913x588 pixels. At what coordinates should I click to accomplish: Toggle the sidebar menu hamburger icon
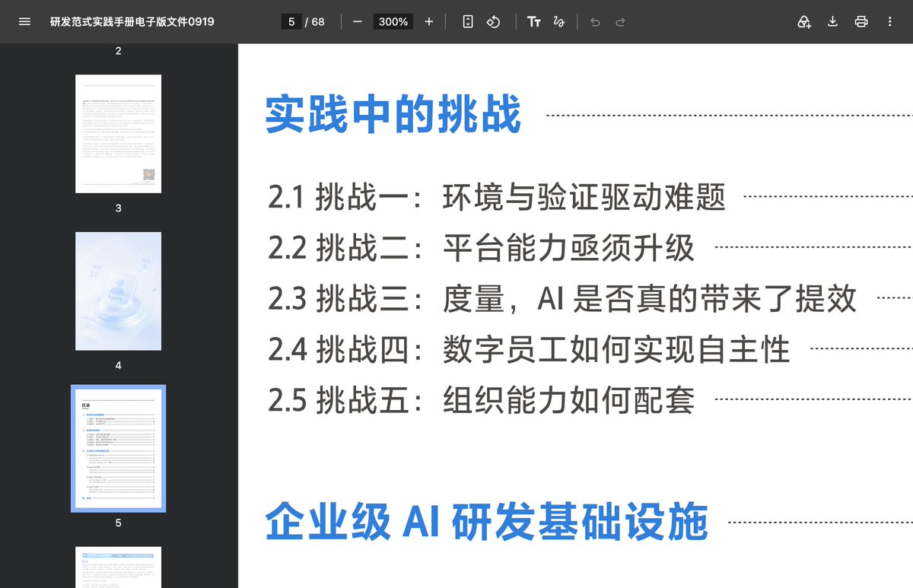(24, 21)
